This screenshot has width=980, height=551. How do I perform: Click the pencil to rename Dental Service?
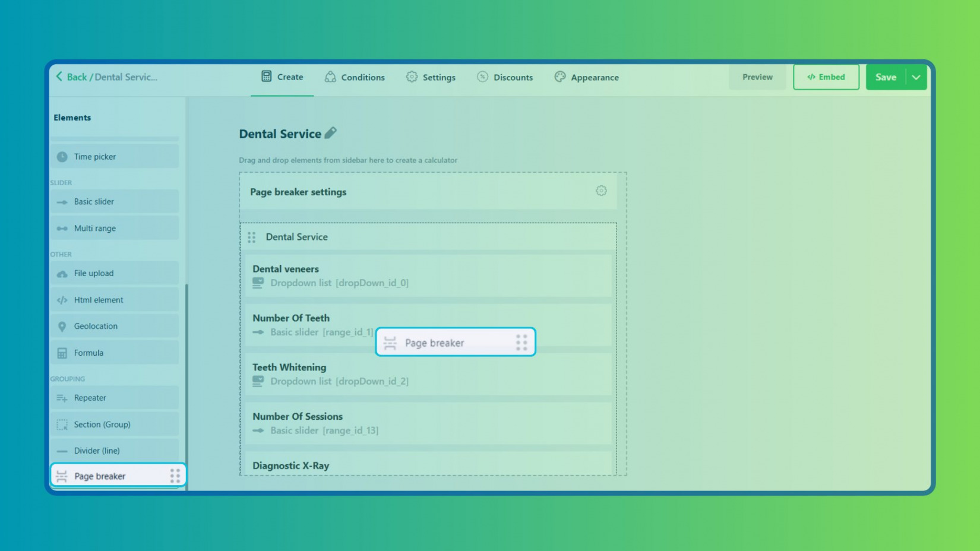pos(331,134)
